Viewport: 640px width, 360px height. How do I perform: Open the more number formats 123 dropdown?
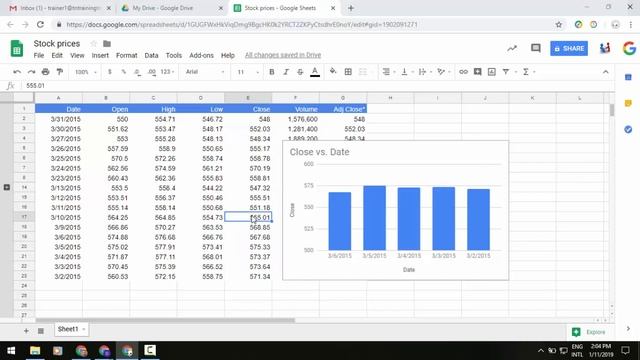point(167,72)
